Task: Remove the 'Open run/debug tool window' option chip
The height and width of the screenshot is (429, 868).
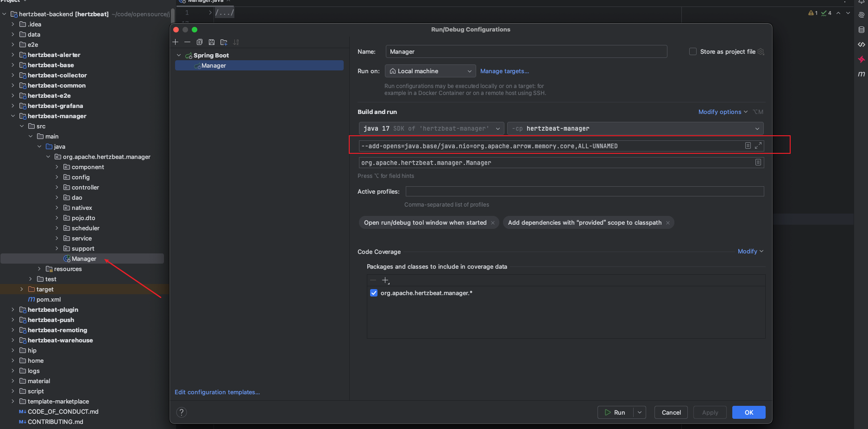Action: pyautogui.click(x=493, y=223)
